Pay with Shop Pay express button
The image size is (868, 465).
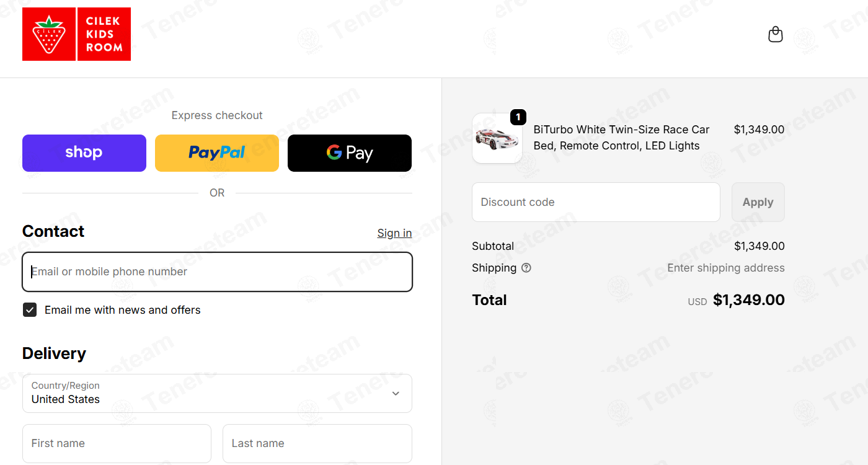point(84,153)
